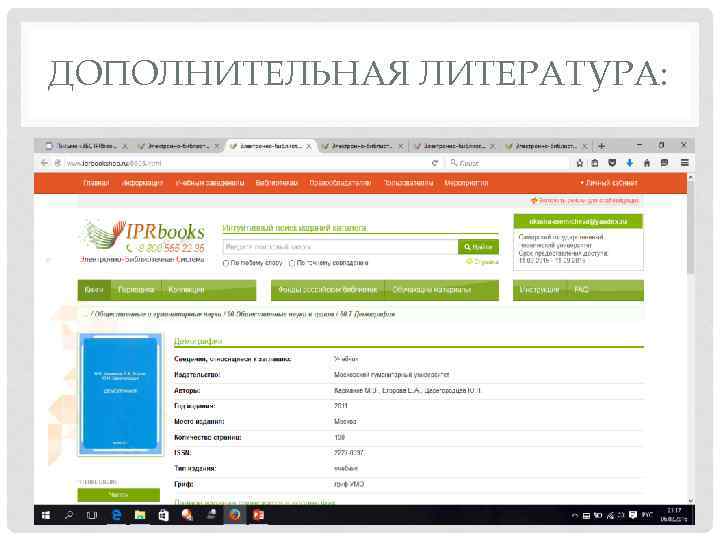
Task: Select 'По точному совпадению' radio button
Action: pyautogui.click(x=292, y=263)
